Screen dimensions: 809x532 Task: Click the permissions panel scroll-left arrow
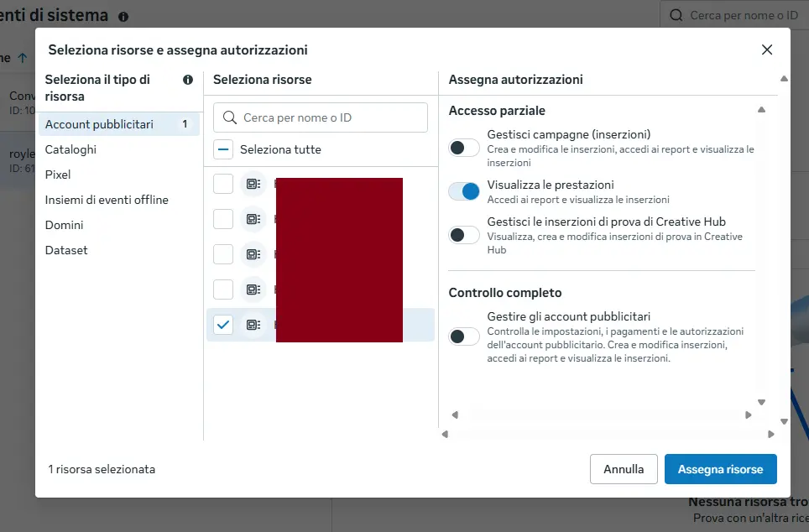tap(455, 415)
